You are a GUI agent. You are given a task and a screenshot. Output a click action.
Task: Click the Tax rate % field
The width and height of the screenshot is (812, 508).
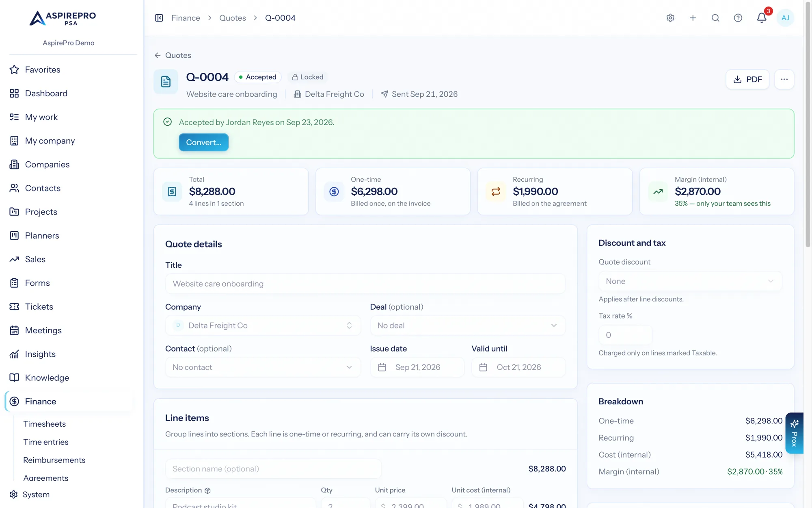pyautogui.click(x=625, y=335)
